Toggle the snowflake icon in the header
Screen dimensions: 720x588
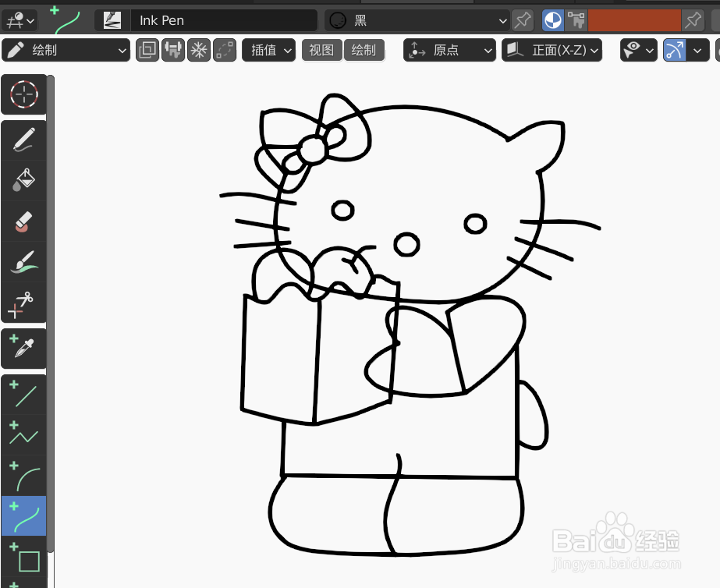(x=198, y=50)
